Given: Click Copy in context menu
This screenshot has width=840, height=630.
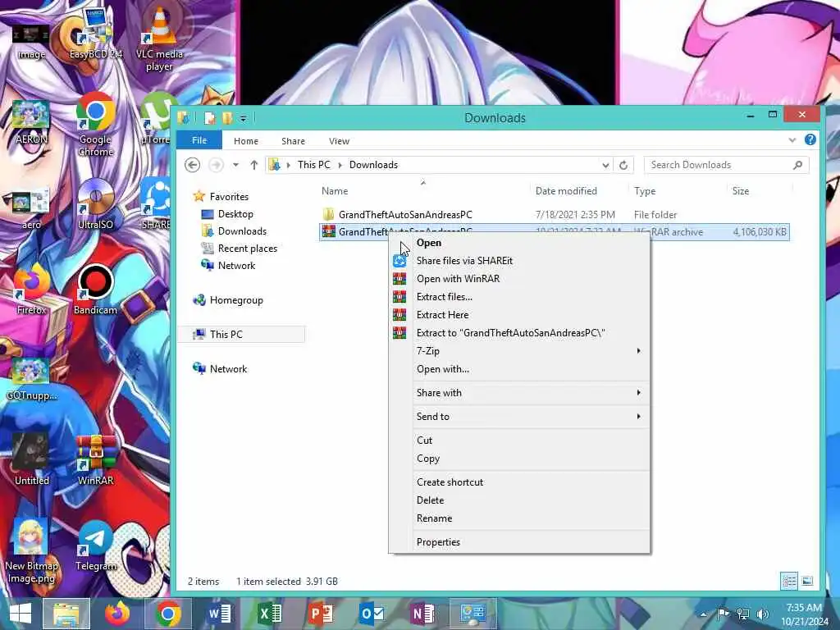Looking at the screenshot, I should (x=519, y=459).
